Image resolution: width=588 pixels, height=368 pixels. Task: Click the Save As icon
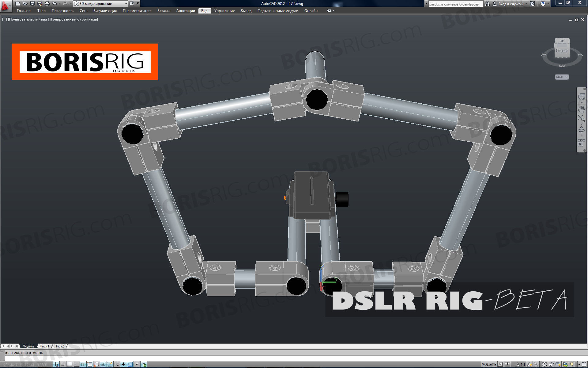tap(40, 4)
